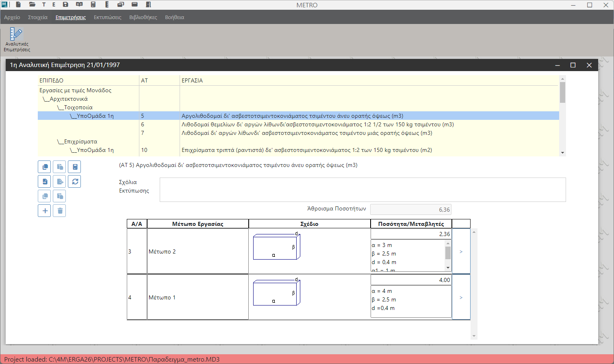Image resolution: width=614 pixels, height=364 pixels.
Task: Click the import document arrow button
Action: point(45,182)
